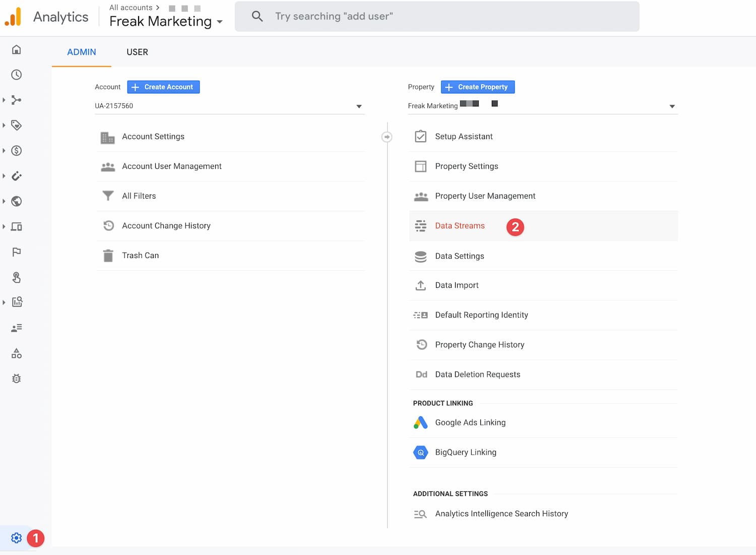Click the All Filters funnel icon

108,196
